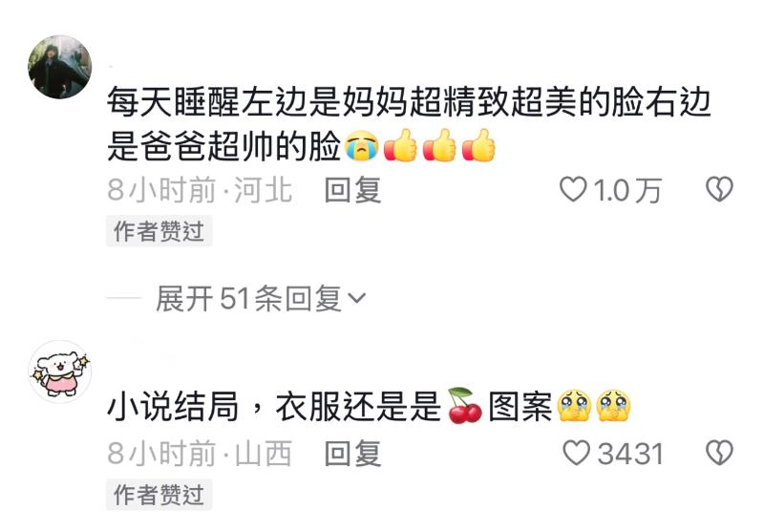Click the last pleading face emoji
The height and width of the screenshot is (532, 764).
(x=613, y=406)
